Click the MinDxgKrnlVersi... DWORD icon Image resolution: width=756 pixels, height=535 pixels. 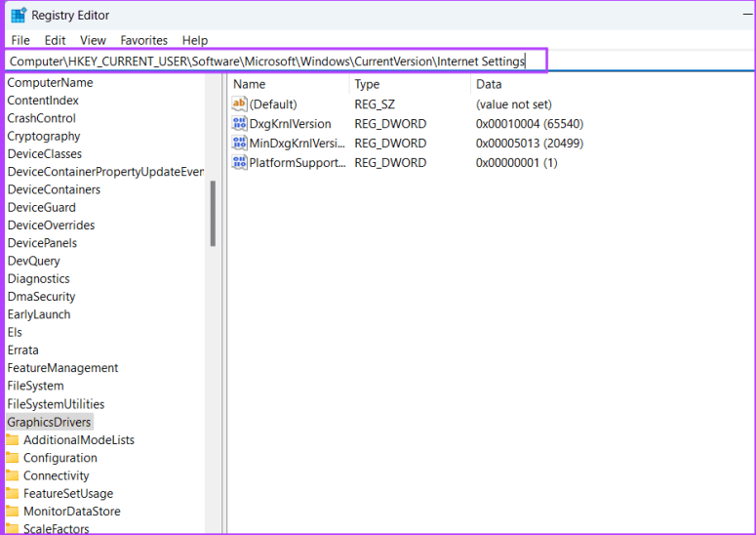[239, 143]
